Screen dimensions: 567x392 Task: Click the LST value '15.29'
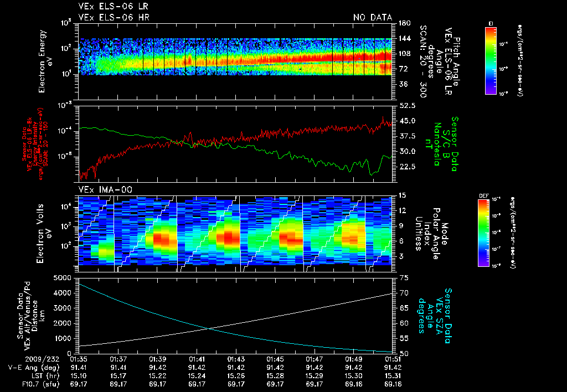click(315, 376)
